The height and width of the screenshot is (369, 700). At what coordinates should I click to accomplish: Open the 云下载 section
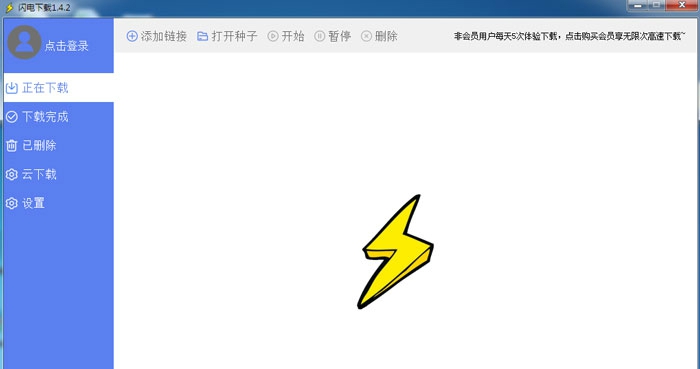(x=58, y=174)
